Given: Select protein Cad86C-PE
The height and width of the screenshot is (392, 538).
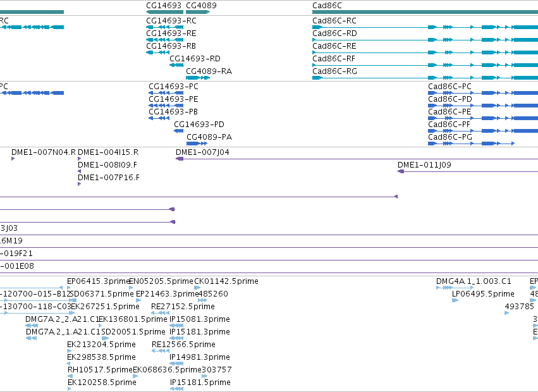Looking at the screenshot, I should point(450,112).
